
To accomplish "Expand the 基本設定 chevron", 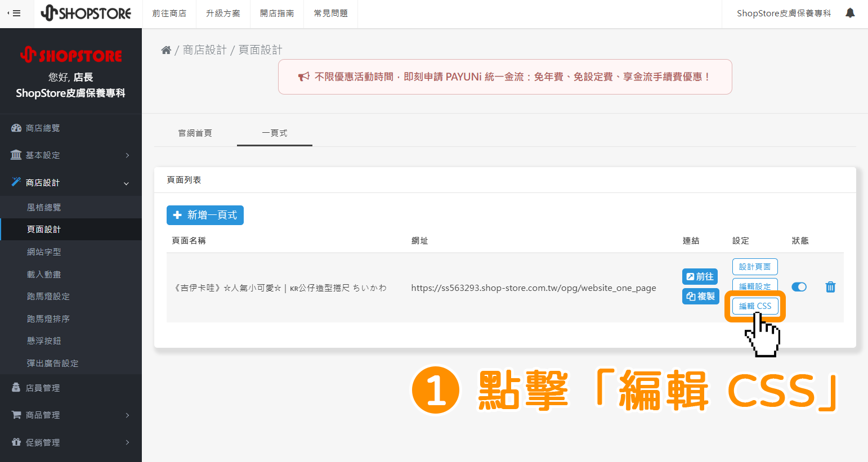I will 128,155.
